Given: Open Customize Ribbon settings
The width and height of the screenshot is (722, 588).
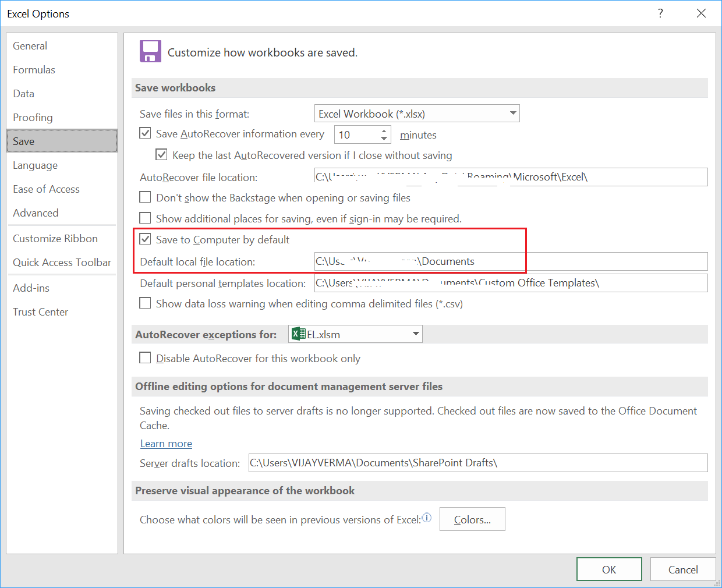Looking at the screenshot, I should coord(62,238).
